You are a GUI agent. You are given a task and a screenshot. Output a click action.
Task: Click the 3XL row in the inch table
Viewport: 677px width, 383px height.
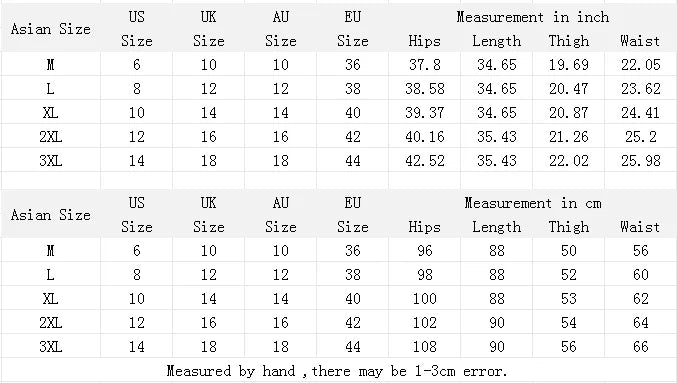click(x=338, y=161)
